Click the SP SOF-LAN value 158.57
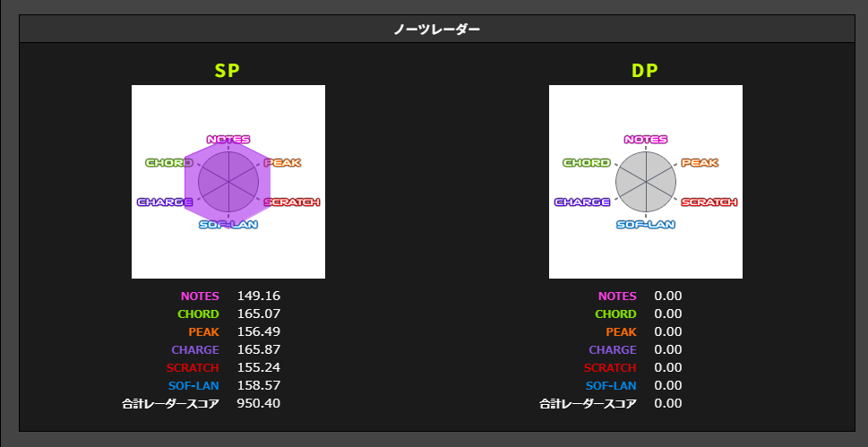 coord(259,385)
